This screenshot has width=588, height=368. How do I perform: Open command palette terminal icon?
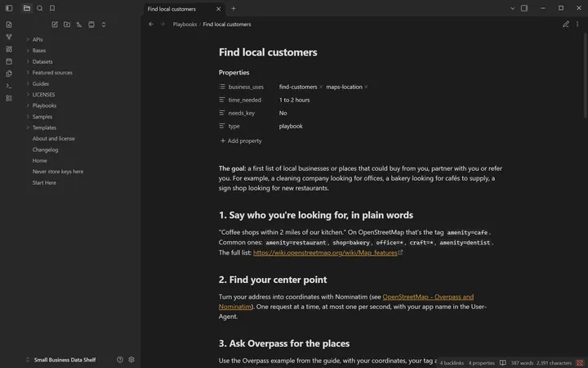[x=9, y=86]
